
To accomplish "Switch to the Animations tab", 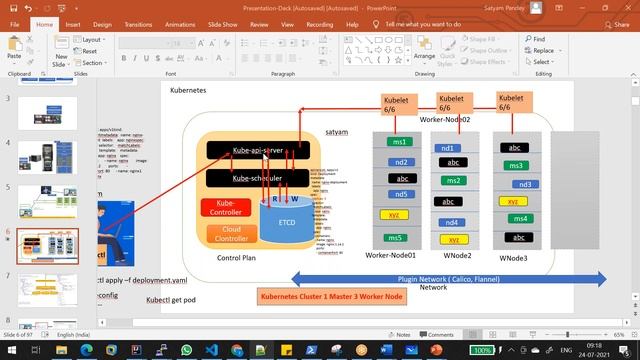I will pos(180,24).
